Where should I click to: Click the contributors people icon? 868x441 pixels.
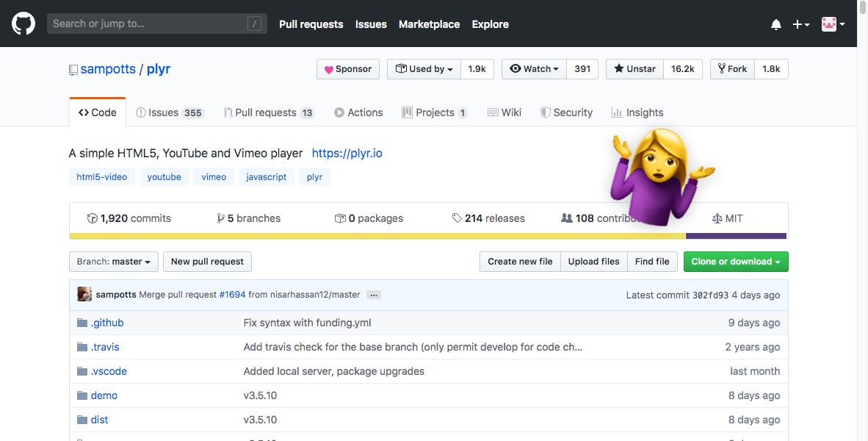566,218
